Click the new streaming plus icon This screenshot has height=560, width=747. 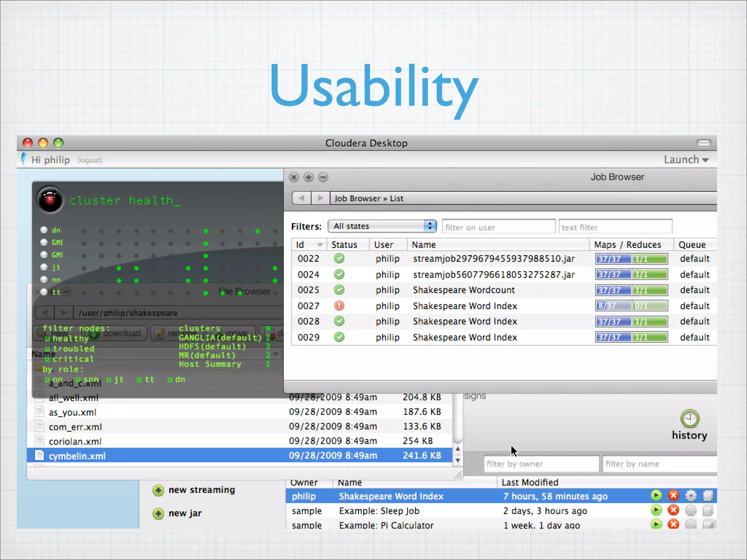click(x=158, y=490)
